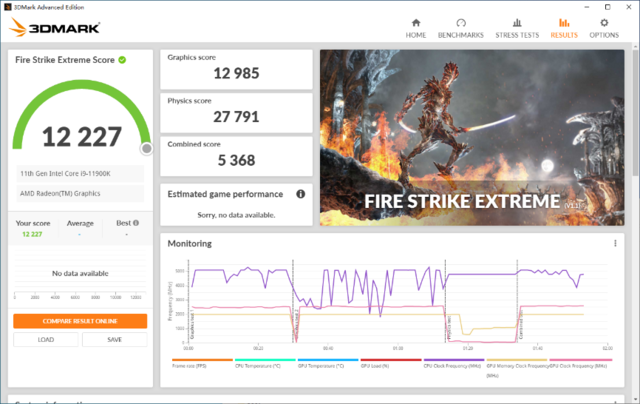Screen dimensions: 640x404
Task: Click the 3DMark logo
Action: point(54,27)
